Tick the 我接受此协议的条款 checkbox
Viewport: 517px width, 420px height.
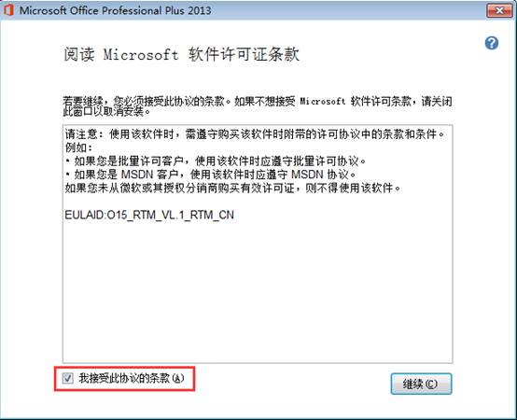67,378
